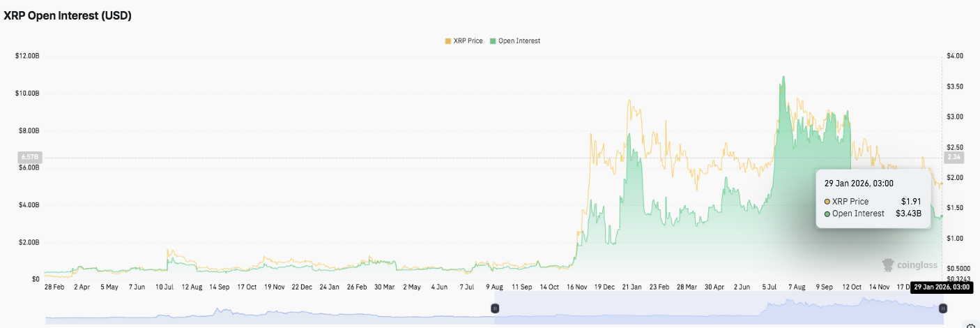This screenshot has height=328, width=980.
Task: Click the XRP Open Interest (USD) title
Action: [68, 16]
